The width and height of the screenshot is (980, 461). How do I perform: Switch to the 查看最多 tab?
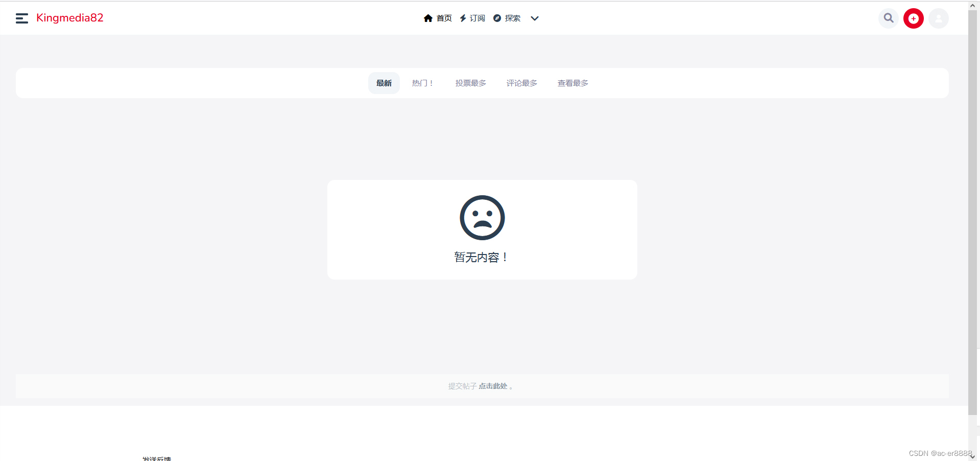point(573,83)
